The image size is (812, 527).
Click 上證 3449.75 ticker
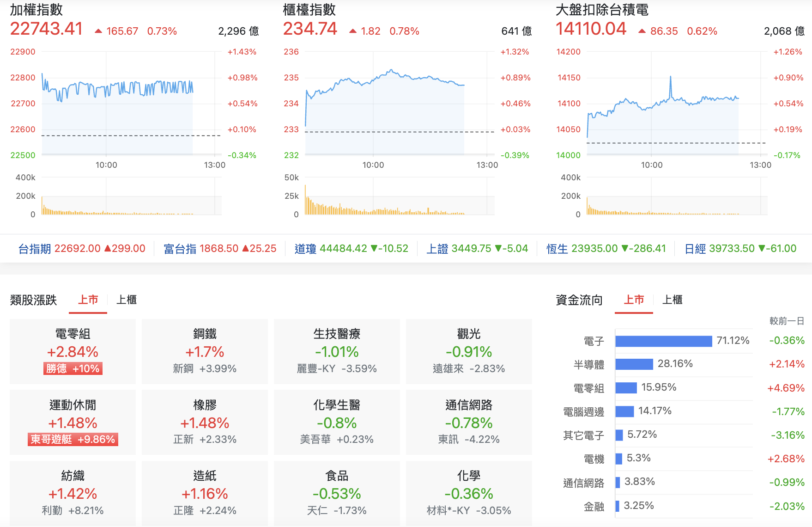coord(477,249)
